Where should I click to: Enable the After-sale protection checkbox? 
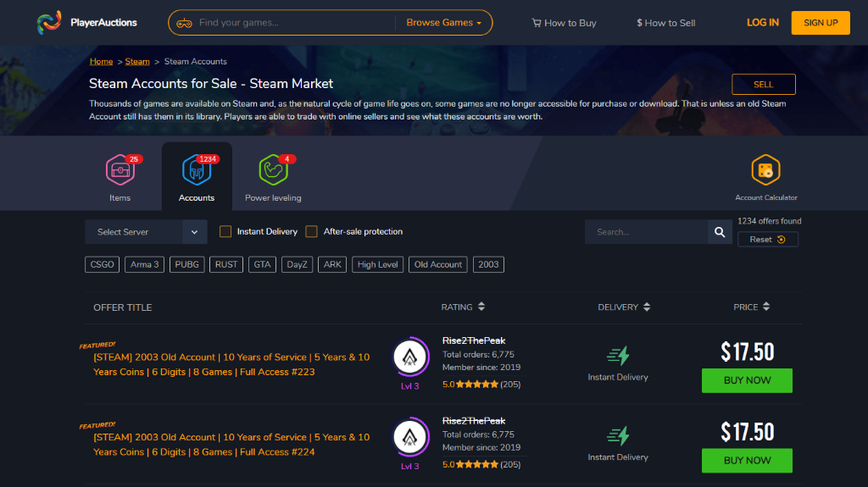point(312,231)
